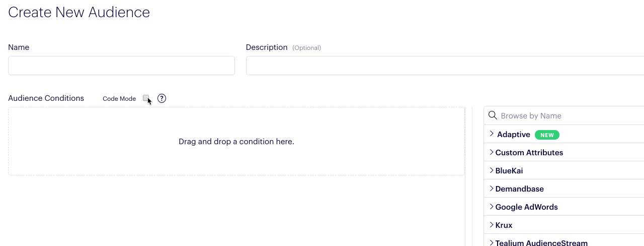Select the Code Mode label
This screenshot has width=644, height=246.
pos(119,99)
